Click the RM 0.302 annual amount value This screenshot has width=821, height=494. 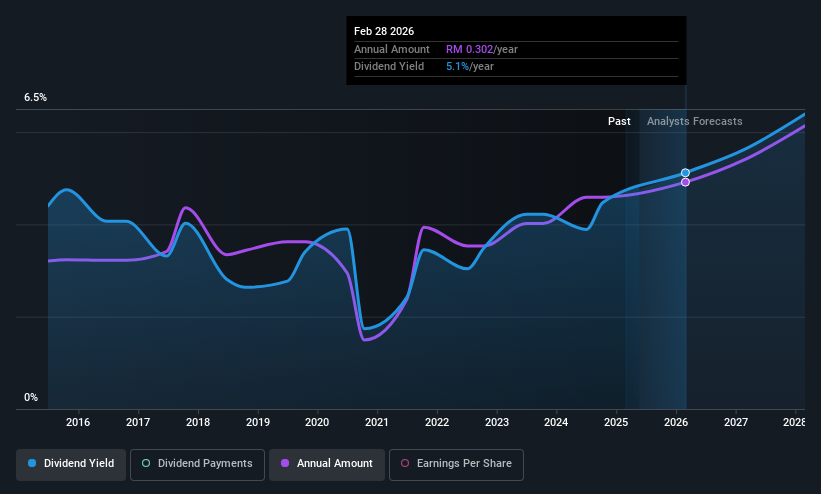click(x=470, y=49)
